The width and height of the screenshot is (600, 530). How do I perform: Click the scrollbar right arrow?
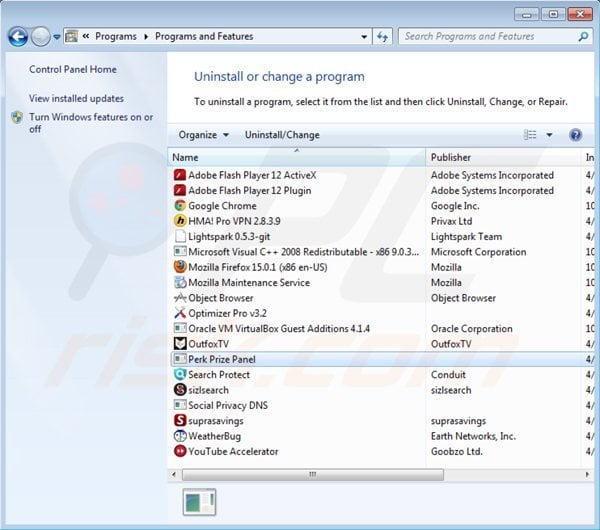[x=587, y=475]
